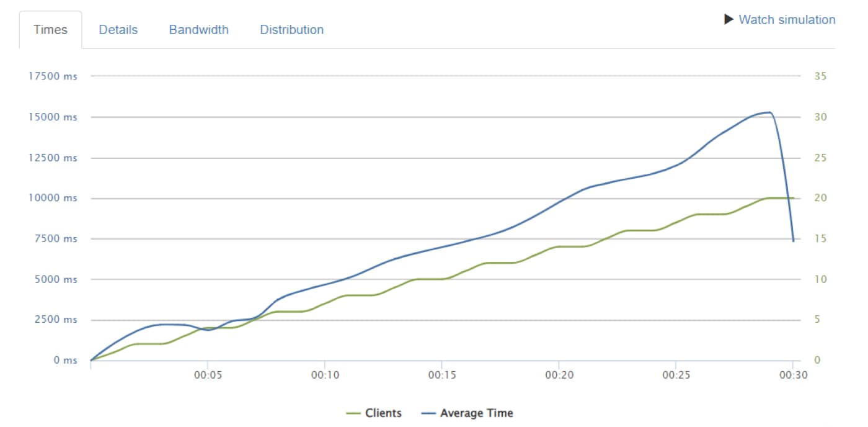Go to the Distribution tab
The height and width of the screenshot is (427, 868).
[x=291, y=30]
